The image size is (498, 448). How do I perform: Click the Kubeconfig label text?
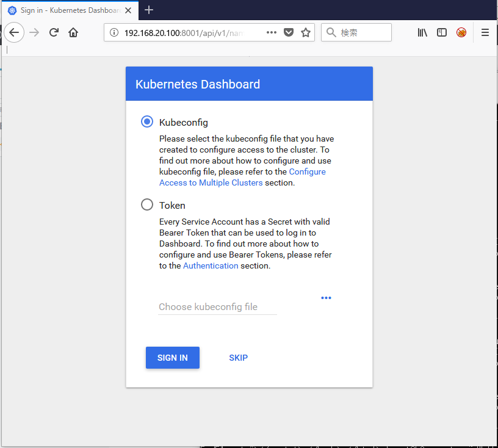184,123
